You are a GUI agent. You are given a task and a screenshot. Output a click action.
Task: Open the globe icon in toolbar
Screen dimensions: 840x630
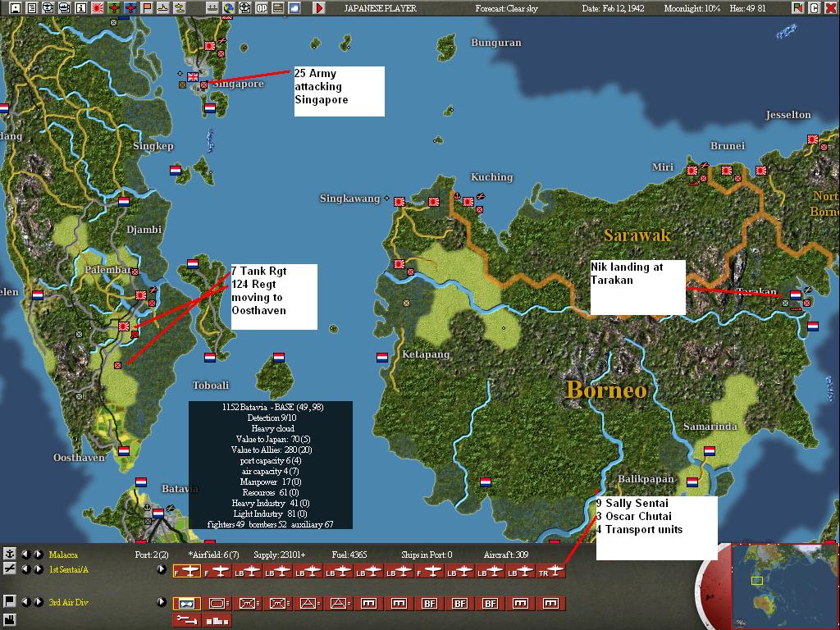229,7
